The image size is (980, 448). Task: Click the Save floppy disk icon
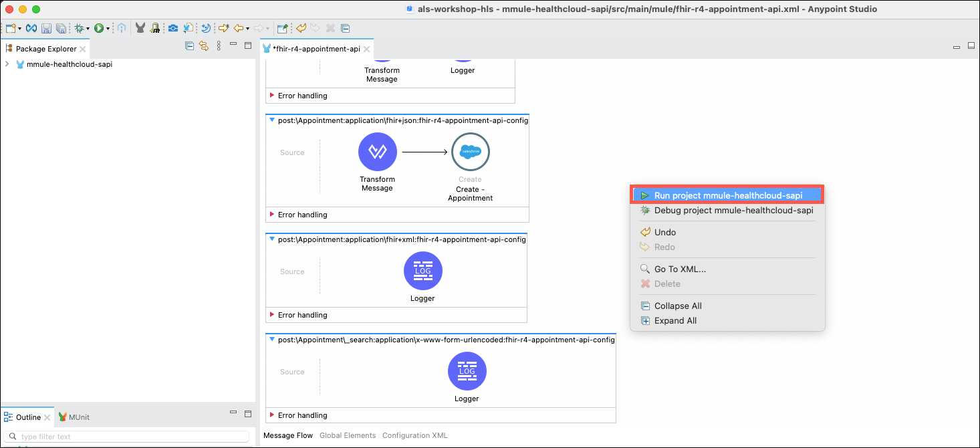pyautogui.click(x=46, y=28)
